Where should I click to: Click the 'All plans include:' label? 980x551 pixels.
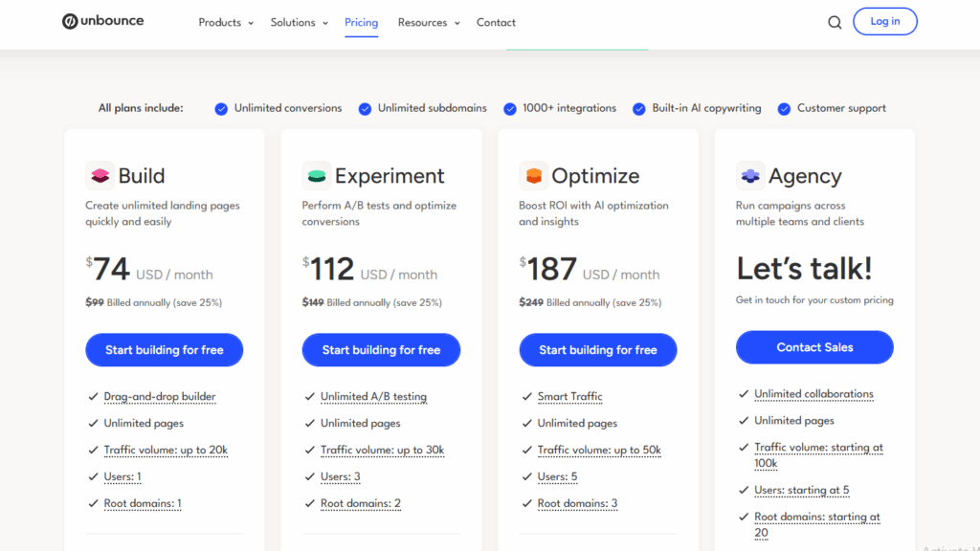click(x=141, y=108)
